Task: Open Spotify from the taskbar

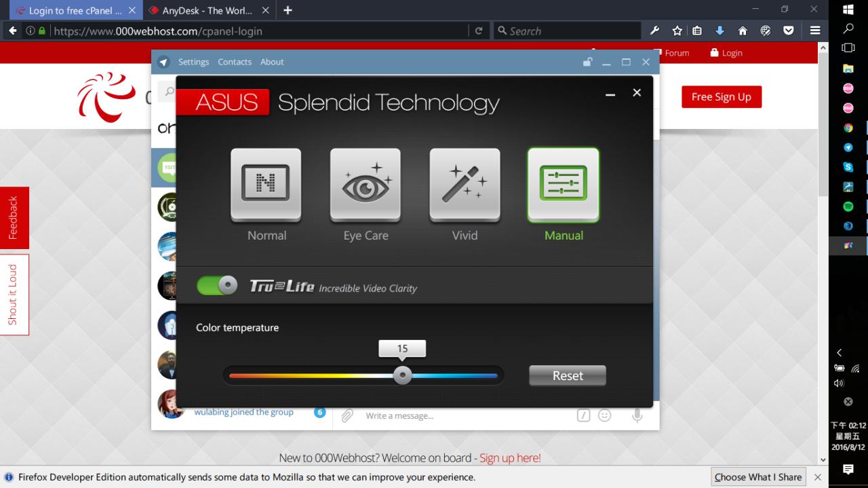Action: point(848,206)
